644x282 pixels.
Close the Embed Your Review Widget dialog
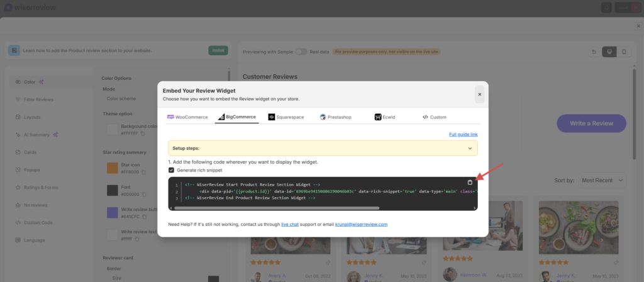479,94
